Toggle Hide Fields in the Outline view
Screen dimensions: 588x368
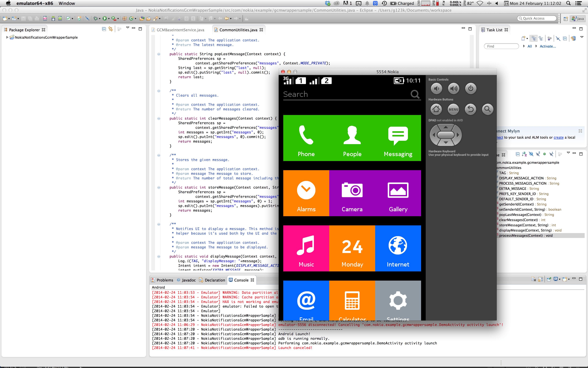click(531, 154)
